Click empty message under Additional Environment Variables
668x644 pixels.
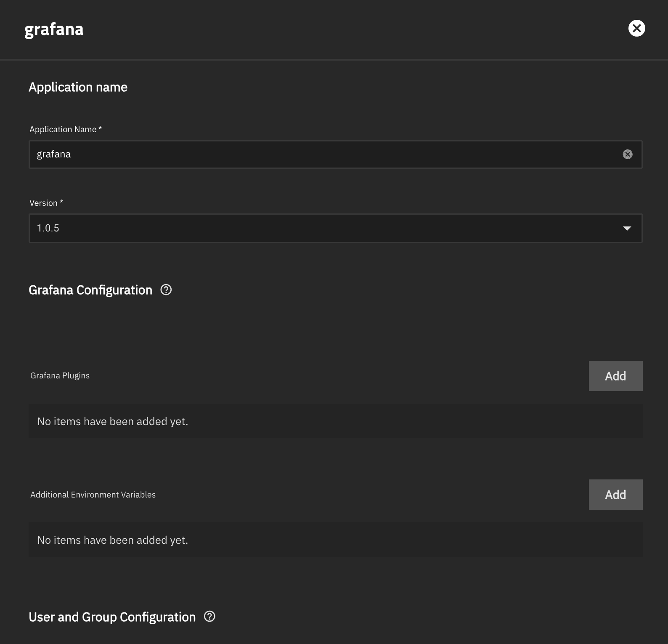[113, 540]
